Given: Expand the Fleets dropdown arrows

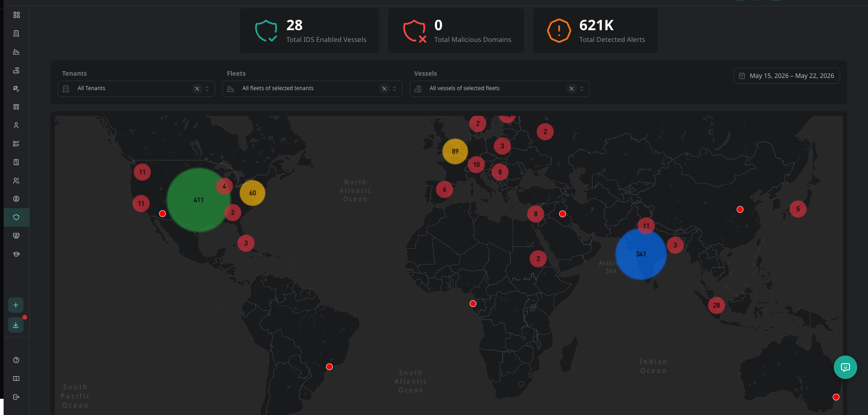Looking at the screenshot, I should [x=394, y=89].
